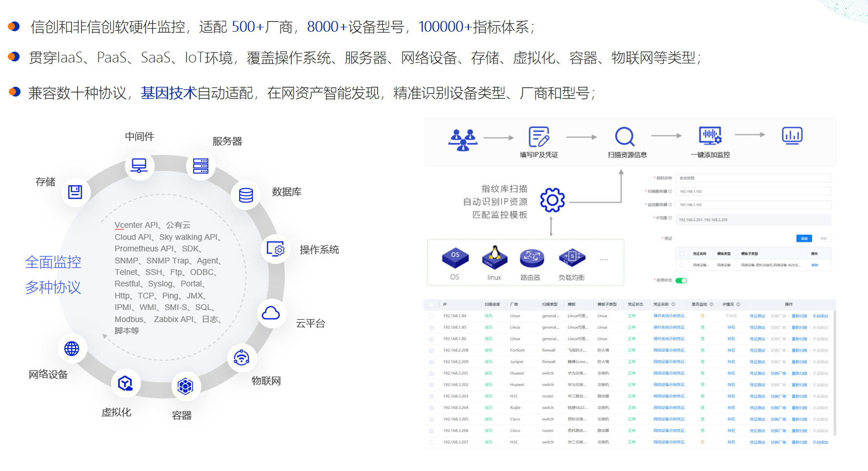Click the blue 移除 link in credential row
Screen dimensions: 868x471
coord(814,265)
